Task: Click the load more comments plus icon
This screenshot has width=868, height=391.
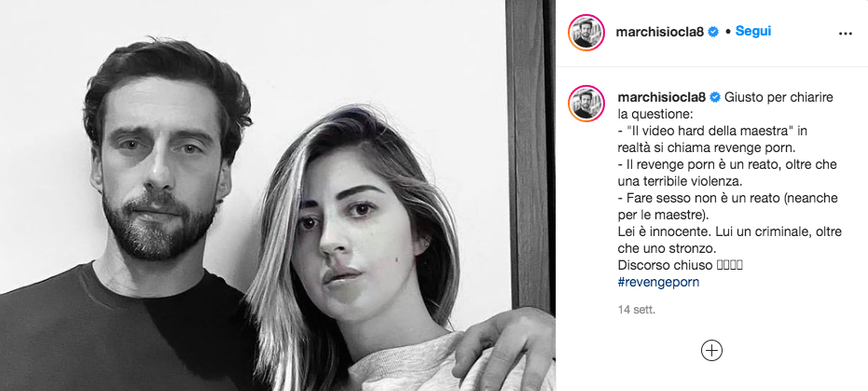Action: click(x=712, y=351)
